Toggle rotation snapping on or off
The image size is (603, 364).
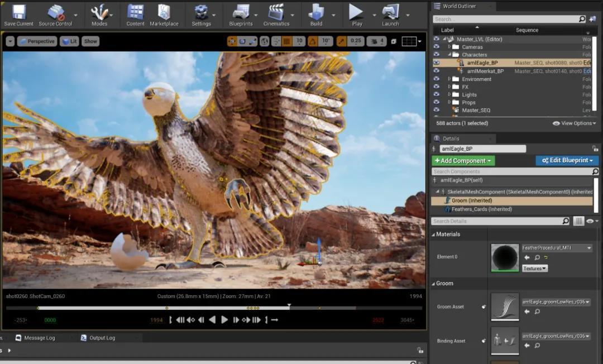point(313,41)
